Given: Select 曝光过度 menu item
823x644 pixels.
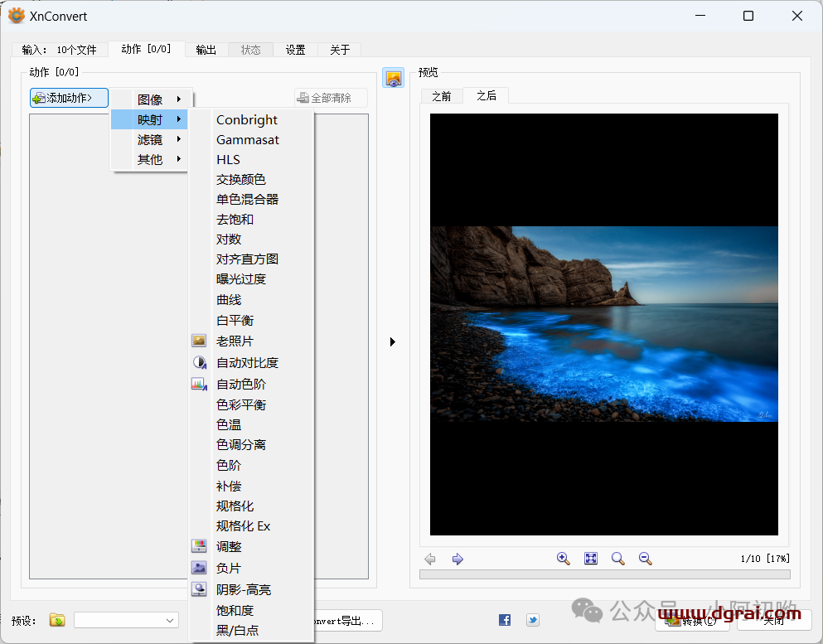Looking at the screenshot, I should pos(251,279).
